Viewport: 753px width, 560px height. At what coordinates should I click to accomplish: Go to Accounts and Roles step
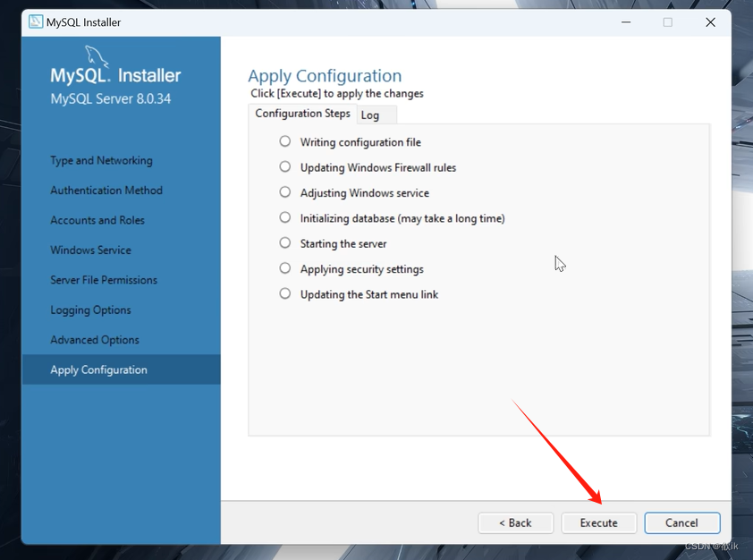coord(97,220)
